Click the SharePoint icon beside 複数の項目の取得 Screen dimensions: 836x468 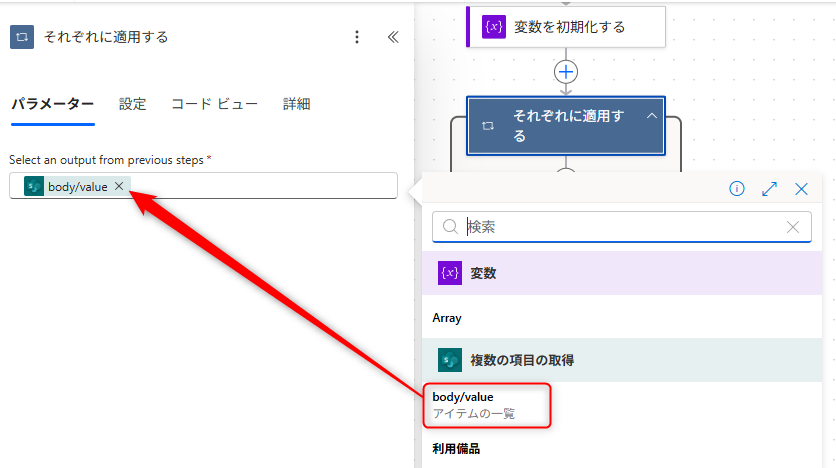(x=449, y=360)
